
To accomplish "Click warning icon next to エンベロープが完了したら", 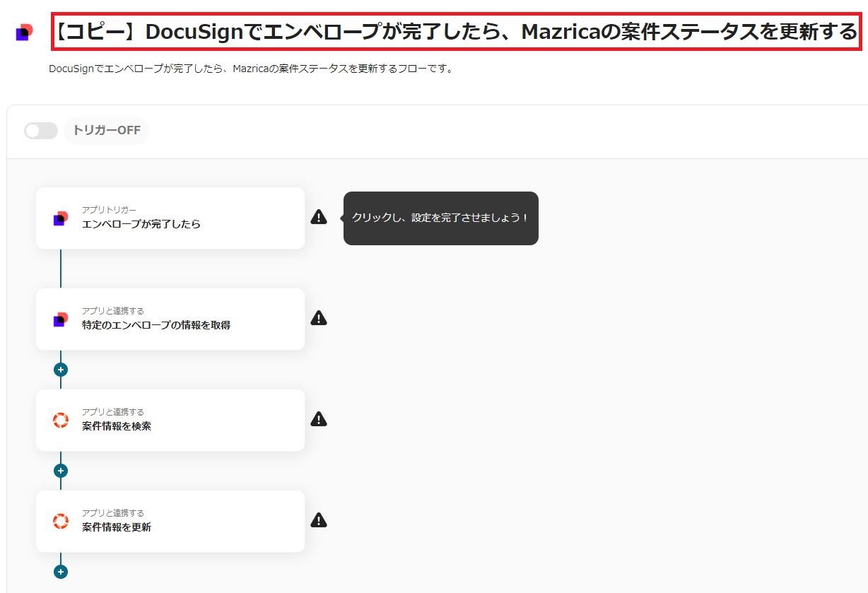I will (x=319, y=217).
